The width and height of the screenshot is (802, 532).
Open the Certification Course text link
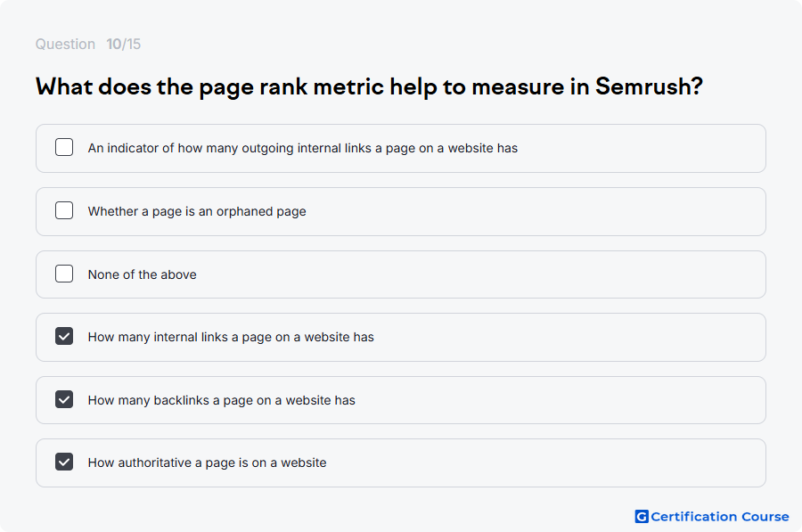point(720,517)
